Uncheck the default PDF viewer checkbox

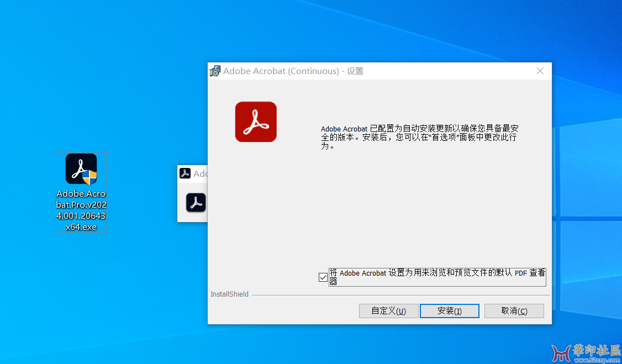[323, 277]
